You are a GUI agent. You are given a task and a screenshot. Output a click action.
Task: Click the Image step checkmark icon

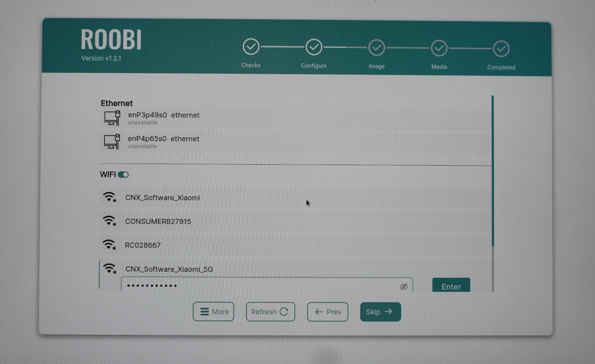376,48
